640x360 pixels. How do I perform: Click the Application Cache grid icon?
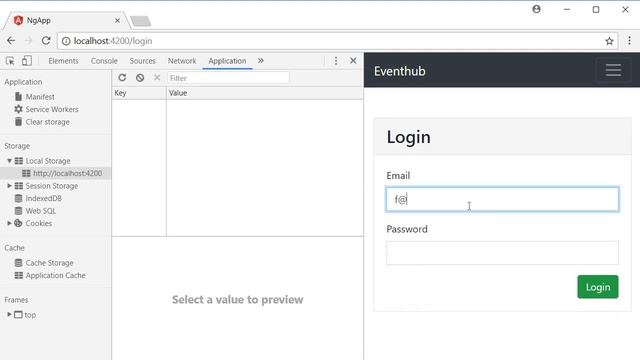[x=19, y=276]
